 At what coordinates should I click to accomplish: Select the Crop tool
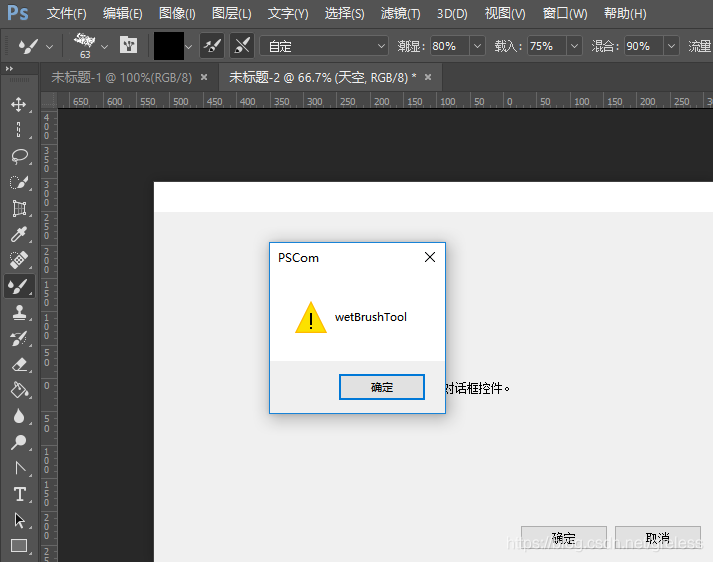point(19,208)
